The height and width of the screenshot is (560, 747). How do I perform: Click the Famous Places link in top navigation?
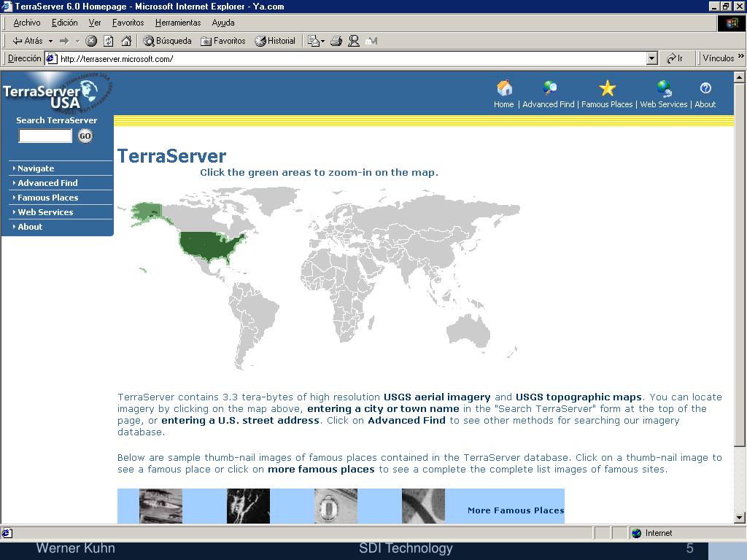coord(607,104)
